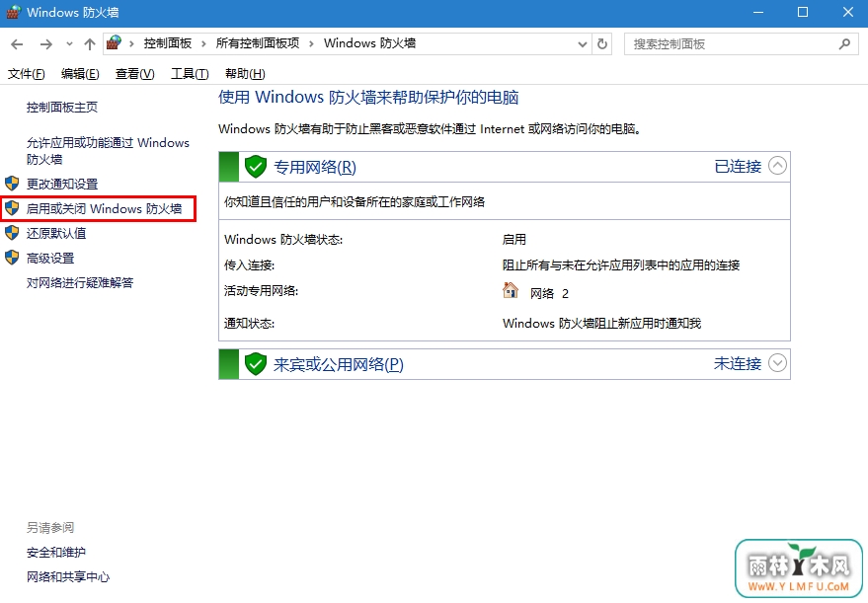Image resolution: width=868 pixels, height=603 pixels.
Task: Expand the address bar history dropdown
Action: pos(583,44)
